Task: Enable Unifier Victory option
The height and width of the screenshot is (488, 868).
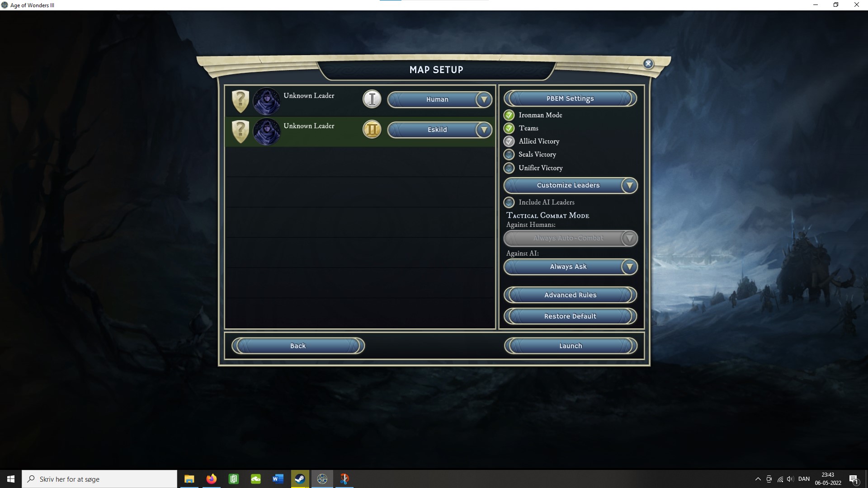Action: [509, 168]
